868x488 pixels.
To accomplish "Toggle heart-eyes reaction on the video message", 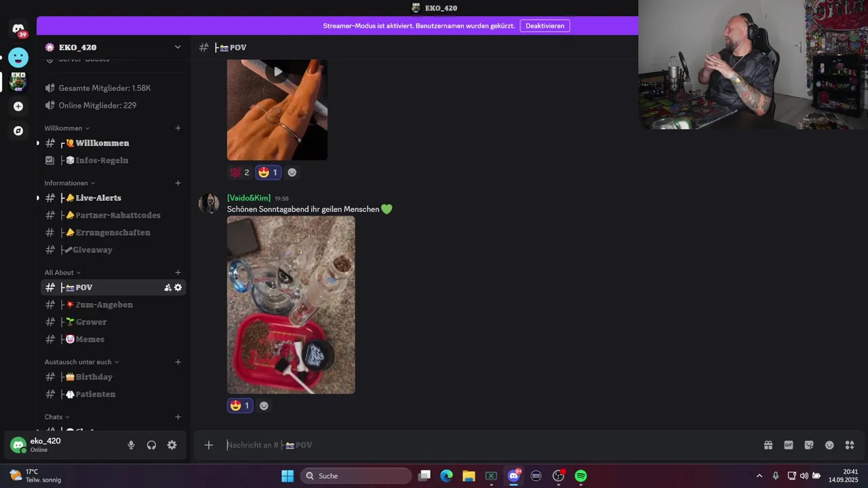I will (x=269, y=172).
